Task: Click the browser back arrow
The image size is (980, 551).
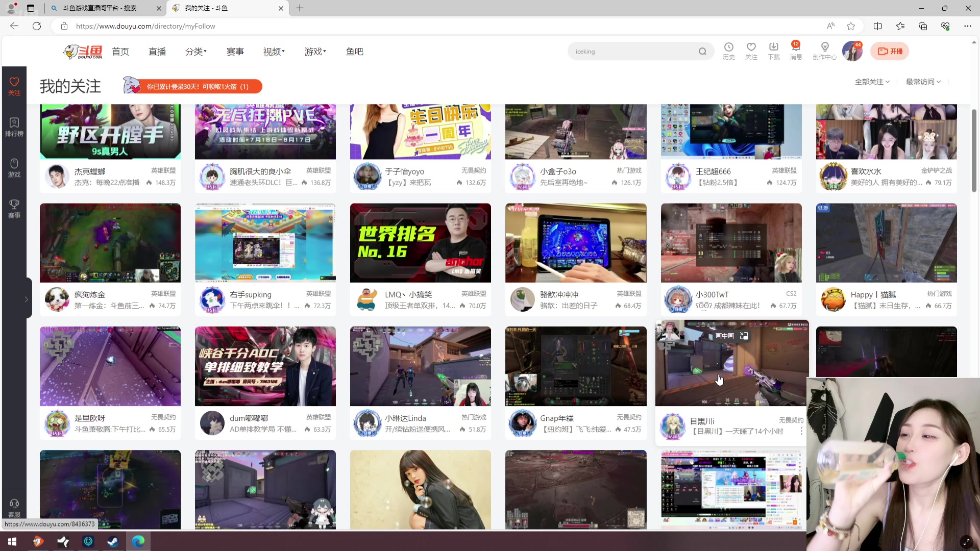Action: (14, 26)
